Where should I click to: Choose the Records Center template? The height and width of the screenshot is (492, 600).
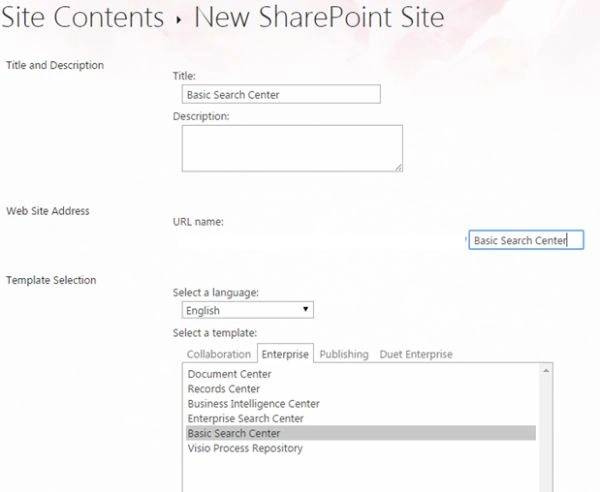(x=224, y=389)
